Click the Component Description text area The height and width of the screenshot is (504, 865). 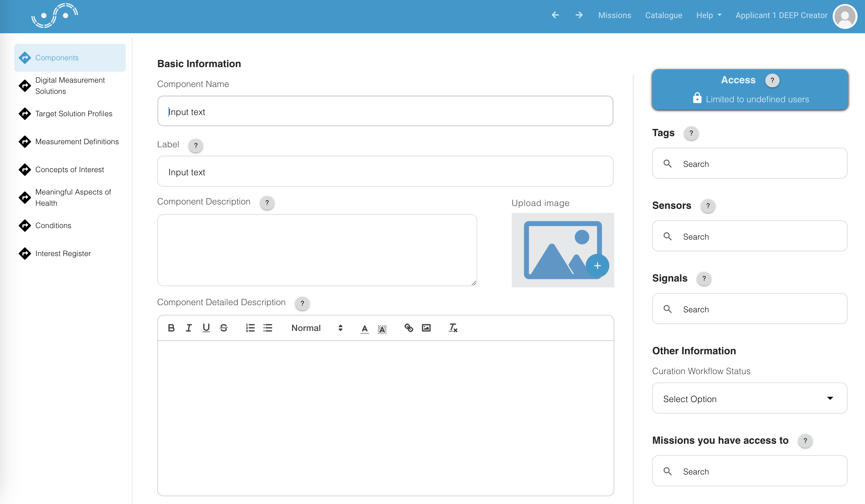[x=317, y=250]
